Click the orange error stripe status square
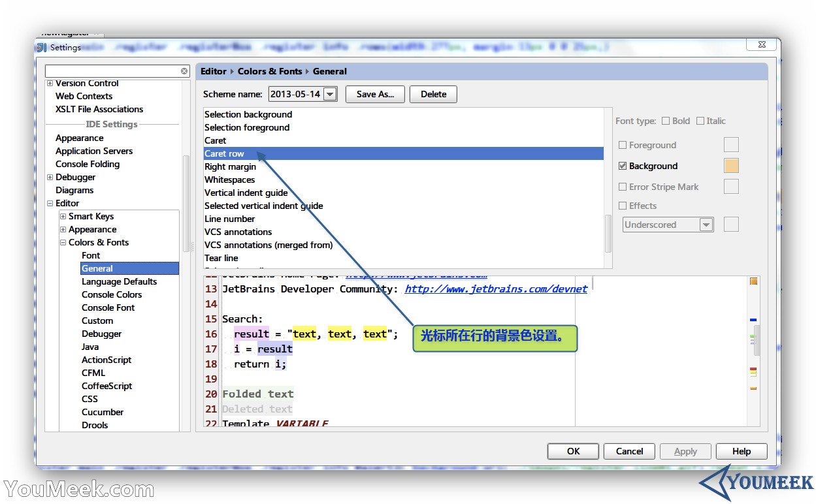Screen dimensions: 816x504 (753, 281)
